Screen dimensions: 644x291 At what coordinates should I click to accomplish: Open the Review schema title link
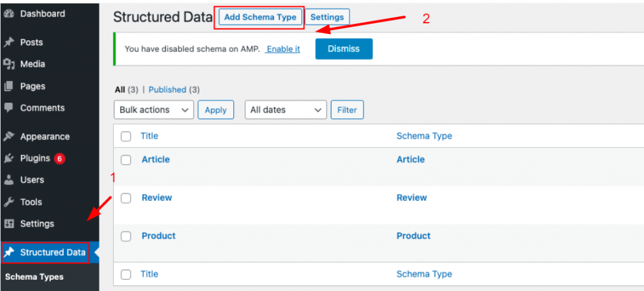[x=157, y=198]
